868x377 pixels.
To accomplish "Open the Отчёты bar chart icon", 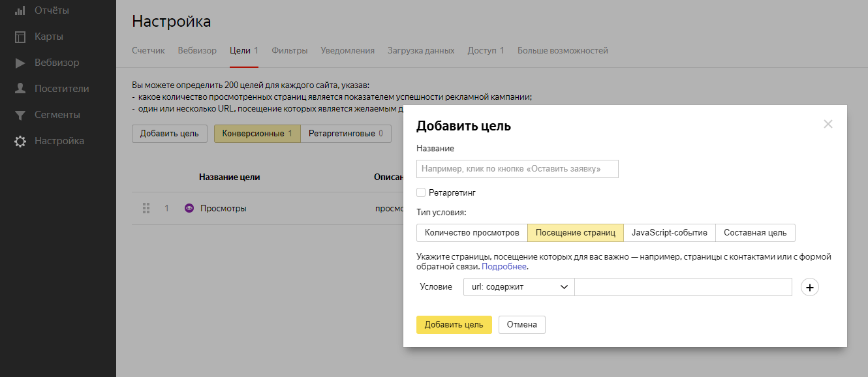I will click(20, 10).
